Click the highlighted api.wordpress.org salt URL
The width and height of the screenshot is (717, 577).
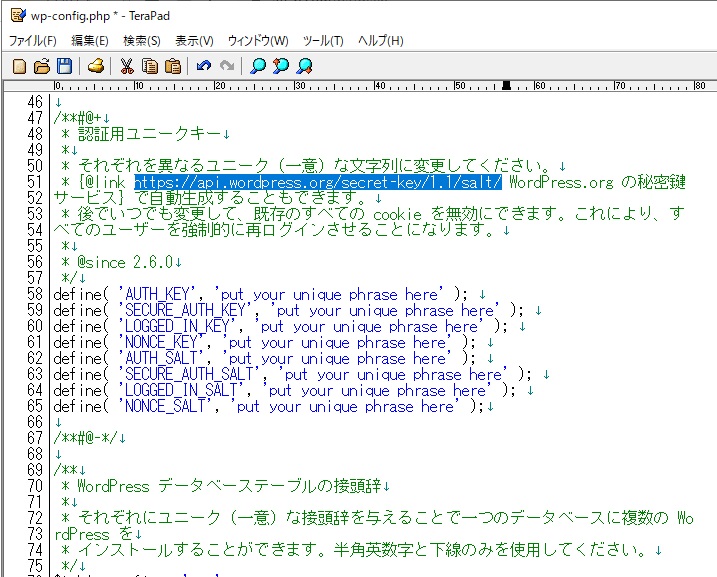tap(318, 182)
